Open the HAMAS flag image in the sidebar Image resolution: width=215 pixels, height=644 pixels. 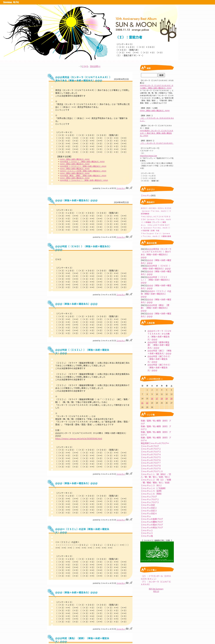point(157,552)
